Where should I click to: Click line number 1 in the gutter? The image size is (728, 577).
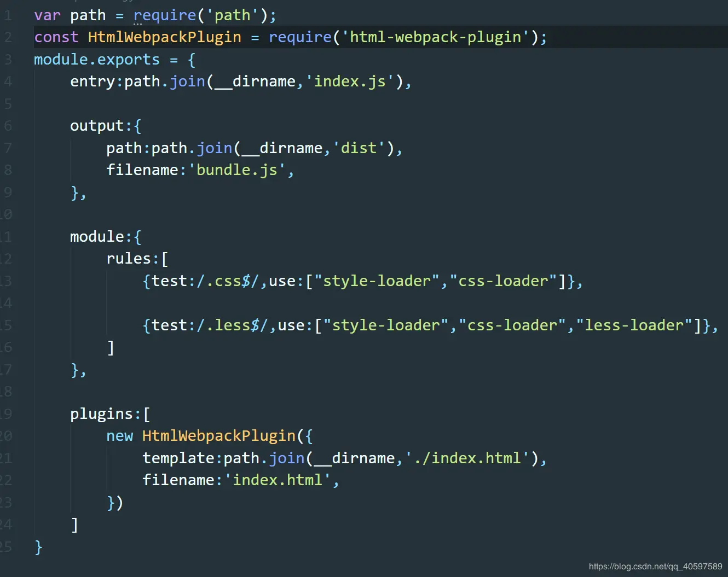point(8,15)
